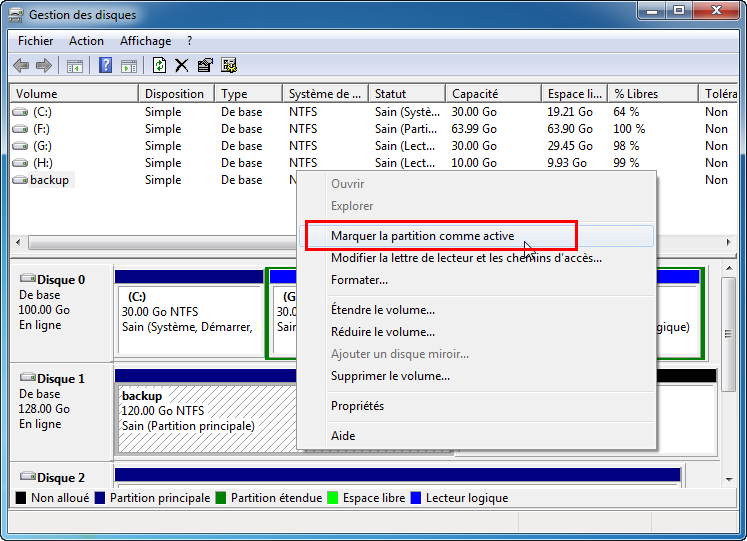Click the disk pane scroll down arrow
The width and height of the screenshot is (747, 541).
(729, 480)
